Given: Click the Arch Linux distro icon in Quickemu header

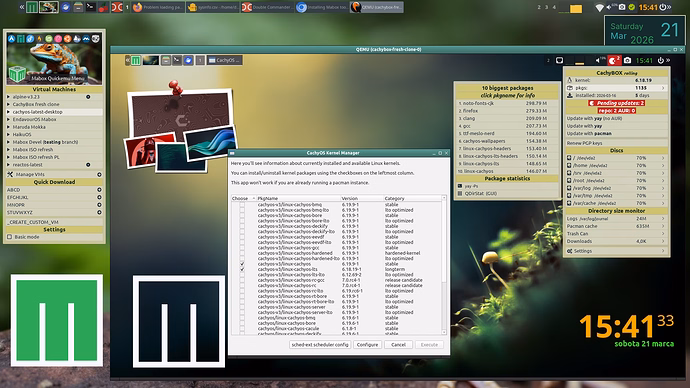Looking at the screenshot, I should [x=11, y=39].
